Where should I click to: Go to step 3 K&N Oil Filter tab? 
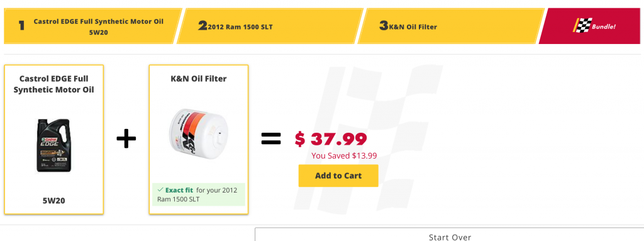click(451, 26)
